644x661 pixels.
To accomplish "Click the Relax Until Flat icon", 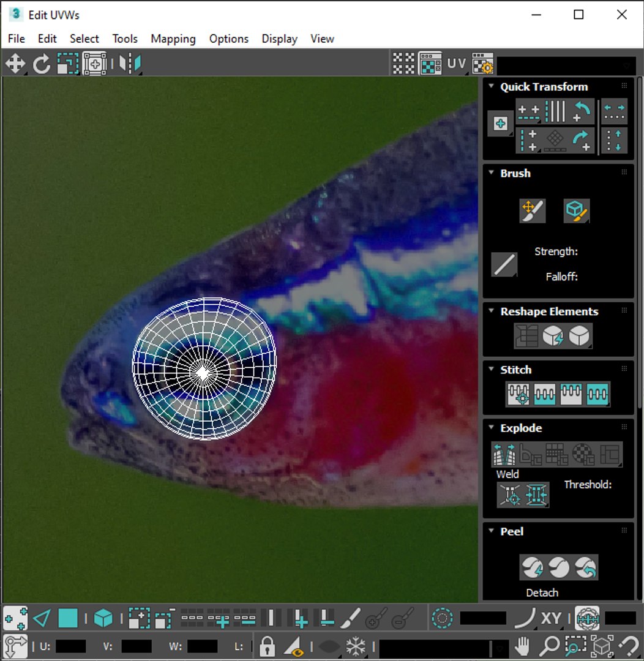I will tap(553, 336).
